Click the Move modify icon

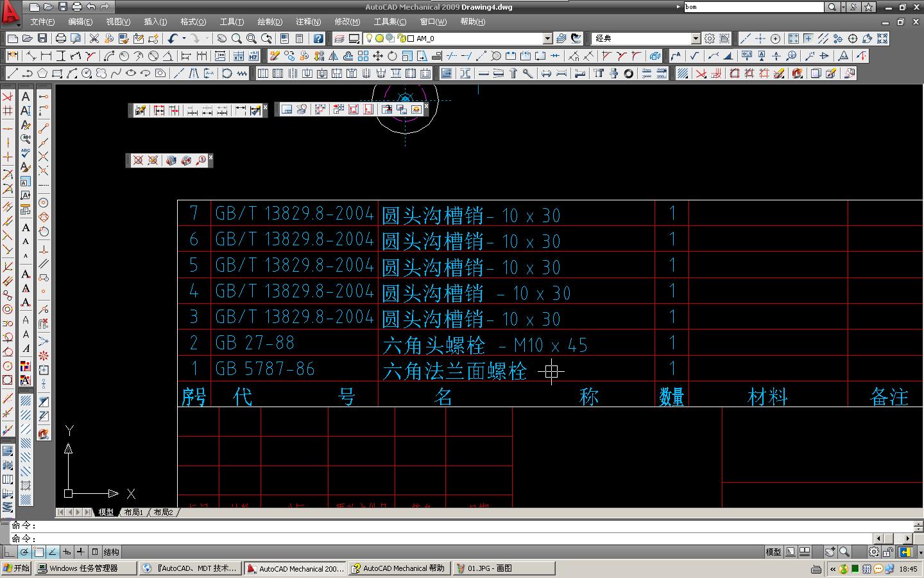pyautogui.click(x=378, y=57)
